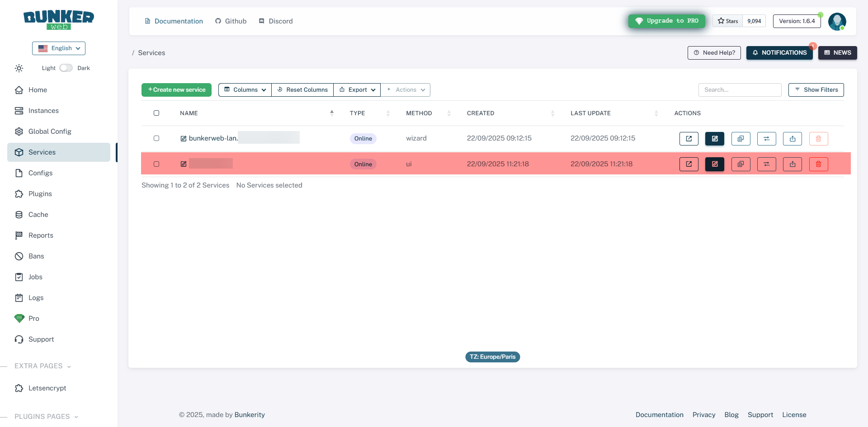
Task: Select checkbox for bunkerweb-lan service
Action: point(156,138)
